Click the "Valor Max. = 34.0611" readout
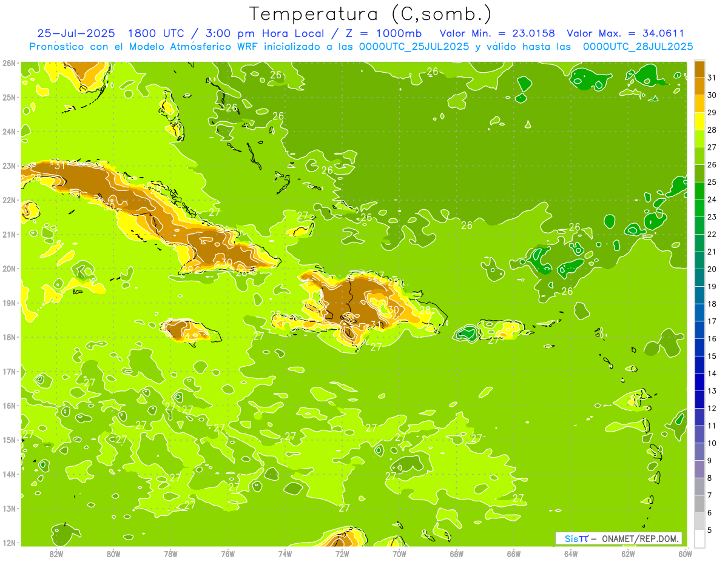This screenshot has height=562, width=728. pyautogui.click(x=625, y=33)
